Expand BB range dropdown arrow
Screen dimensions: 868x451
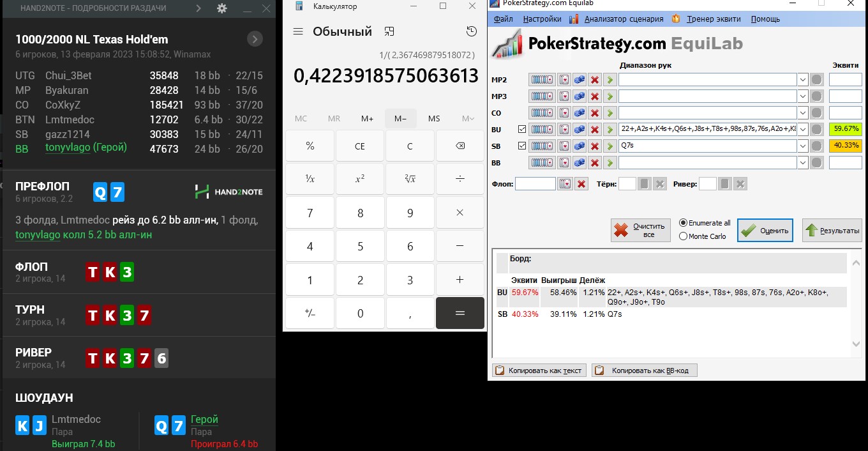[x=802, y=163]
